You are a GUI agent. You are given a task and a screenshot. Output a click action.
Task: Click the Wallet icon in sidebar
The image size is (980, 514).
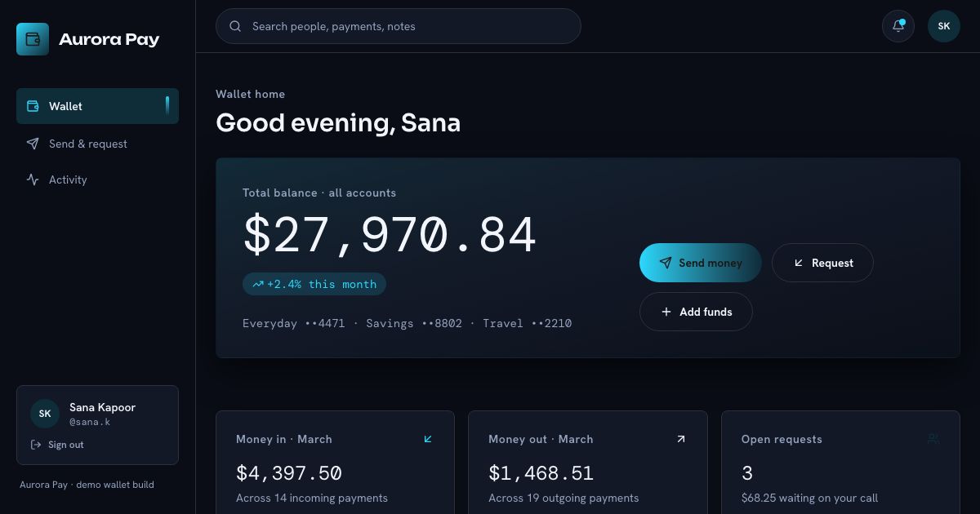[33, 106]
